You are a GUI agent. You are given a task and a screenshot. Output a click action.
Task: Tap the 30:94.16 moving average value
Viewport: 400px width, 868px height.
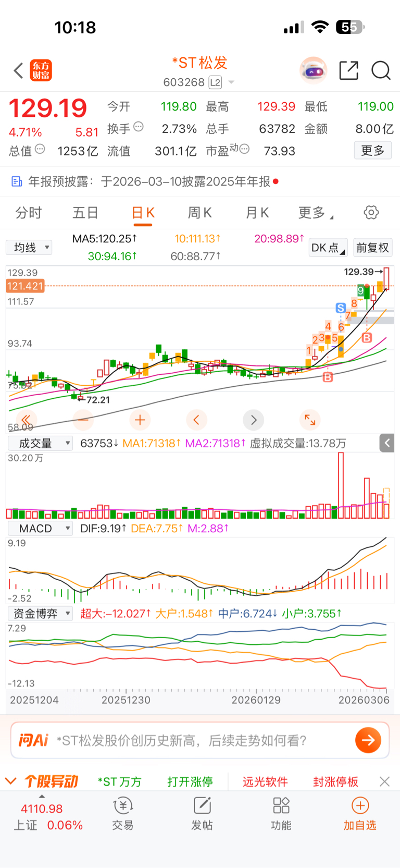[x=113, y=256]
